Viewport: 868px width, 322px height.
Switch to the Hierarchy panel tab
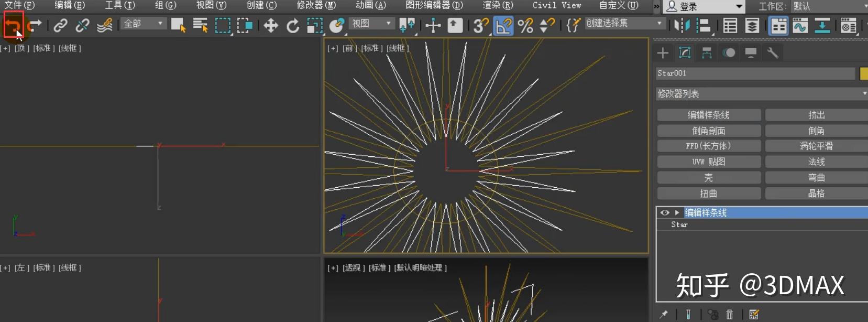707,52
